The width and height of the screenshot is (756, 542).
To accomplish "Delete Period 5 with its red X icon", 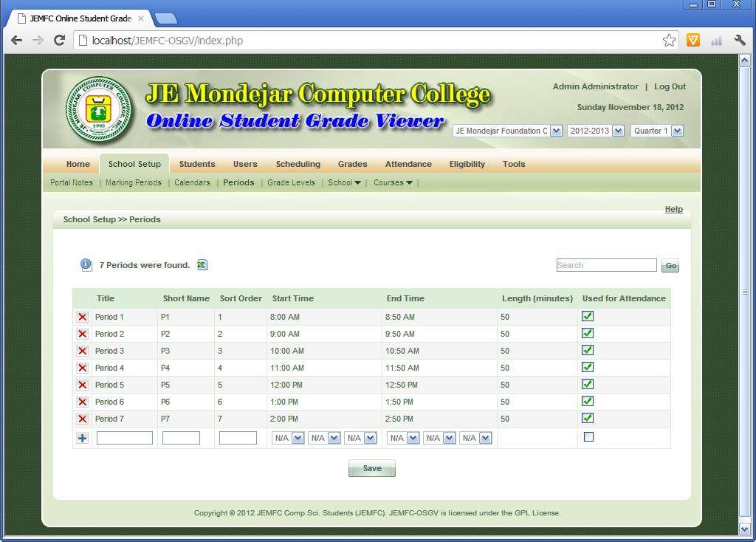I will pyautogui.click(x=83, y=385).
